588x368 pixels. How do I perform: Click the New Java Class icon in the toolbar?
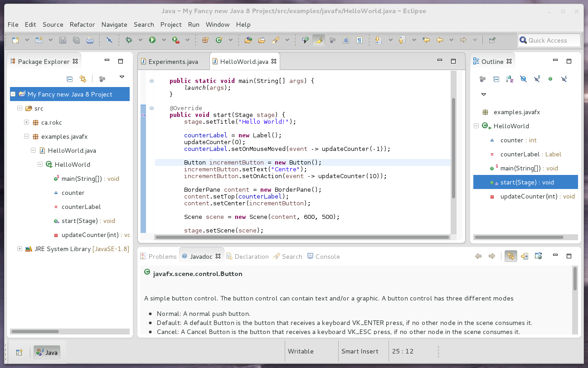point(219,40)
